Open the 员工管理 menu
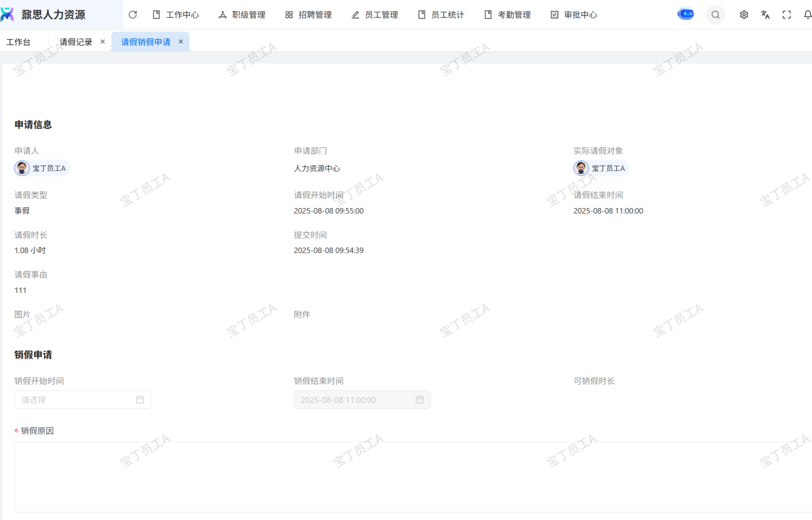812x520 pixels. point(375,15)
